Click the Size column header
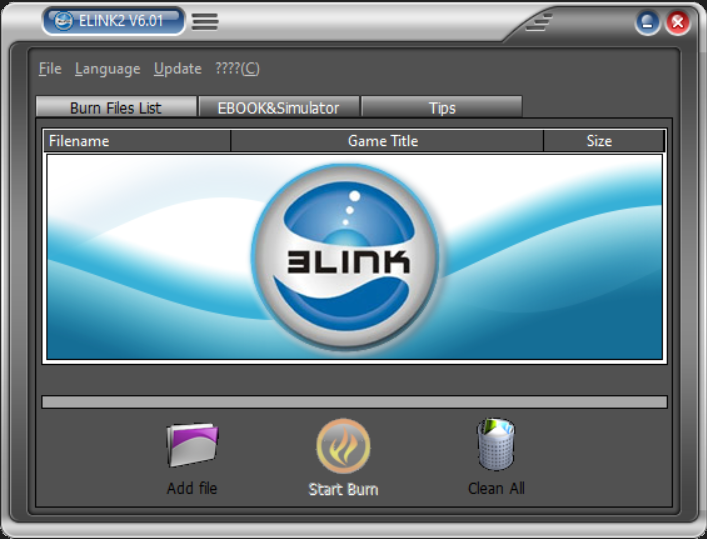 [604, 141]
